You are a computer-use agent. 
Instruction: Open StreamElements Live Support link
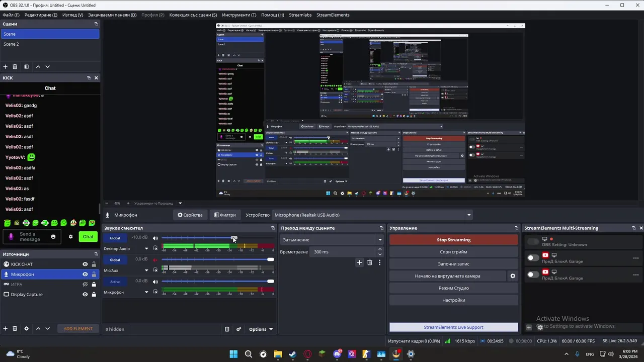point(454,327)
